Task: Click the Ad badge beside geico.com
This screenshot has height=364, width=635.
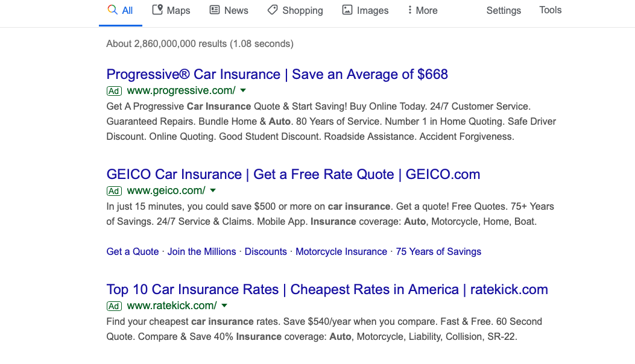Action: tap(114, 191)
